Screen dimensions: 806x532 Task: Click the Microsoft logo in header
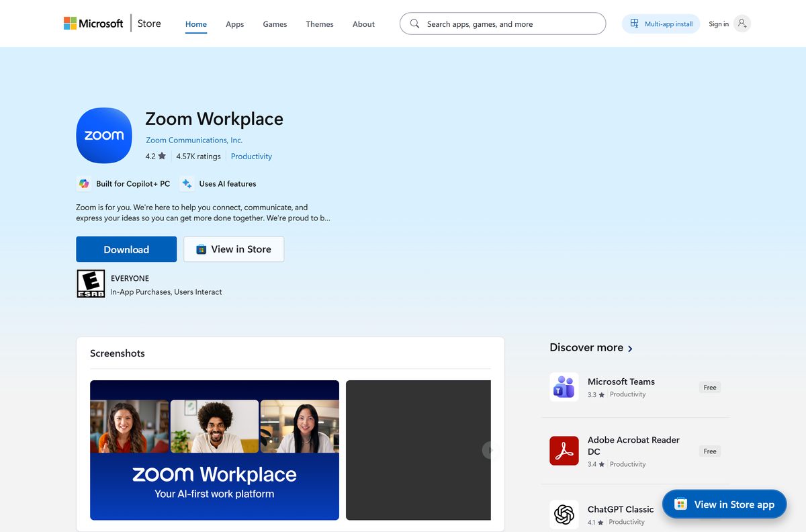click(93, 24)
